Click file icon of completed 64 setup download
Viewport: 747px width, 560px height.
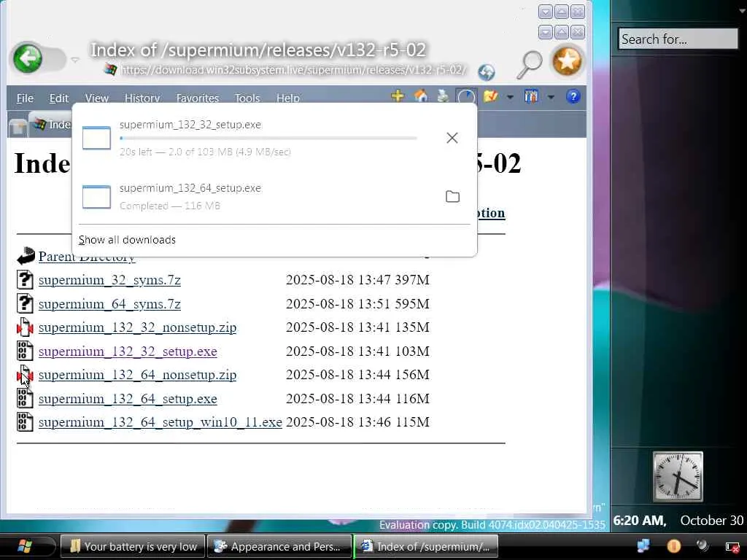96,197
